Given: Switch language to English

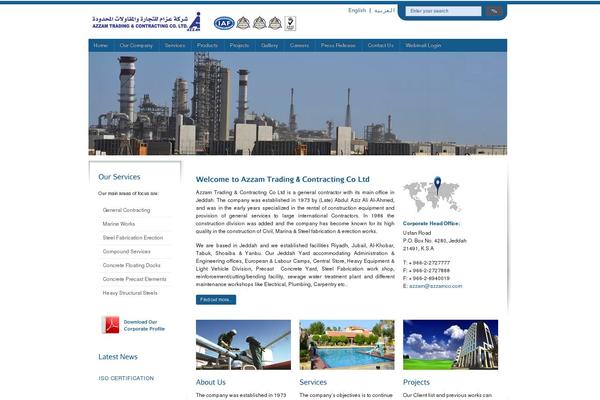Looking at the screenshot, I should click(x=357, y=10).
